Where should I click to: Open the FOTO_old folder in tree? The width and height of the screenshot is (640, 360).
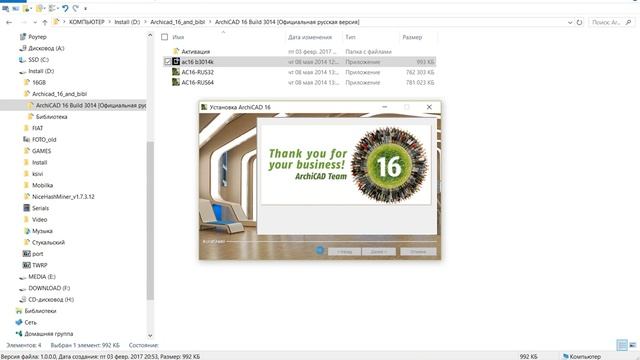click(x=44, y=140)
